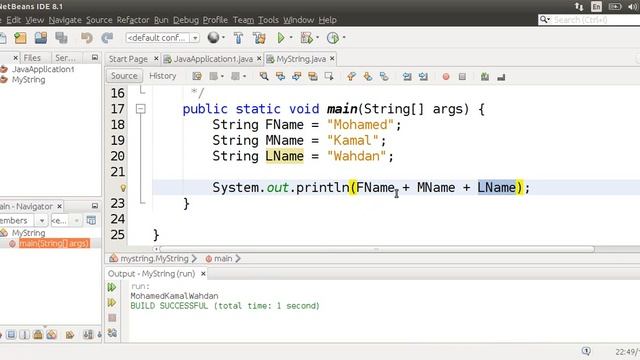Switch to the Files panel tab
The height and width of the screenshot is (360, 640).
[x=32, y=58]
